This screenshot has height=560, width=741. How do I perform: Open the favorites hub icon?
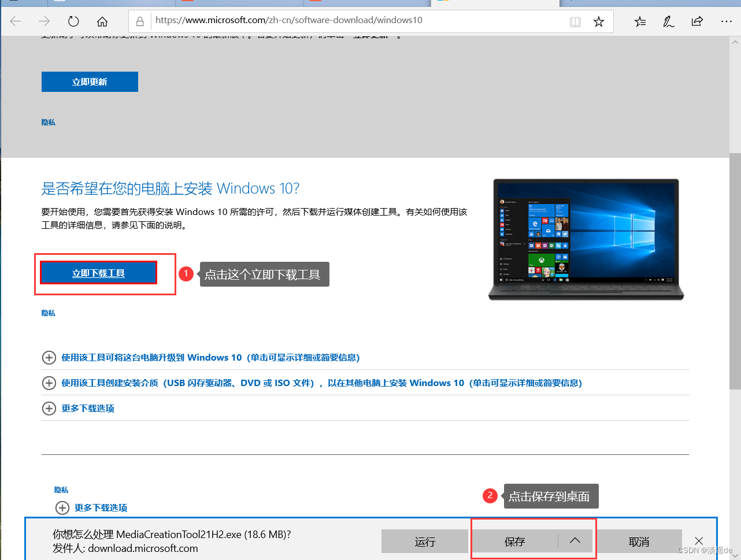tap(640, 22)
